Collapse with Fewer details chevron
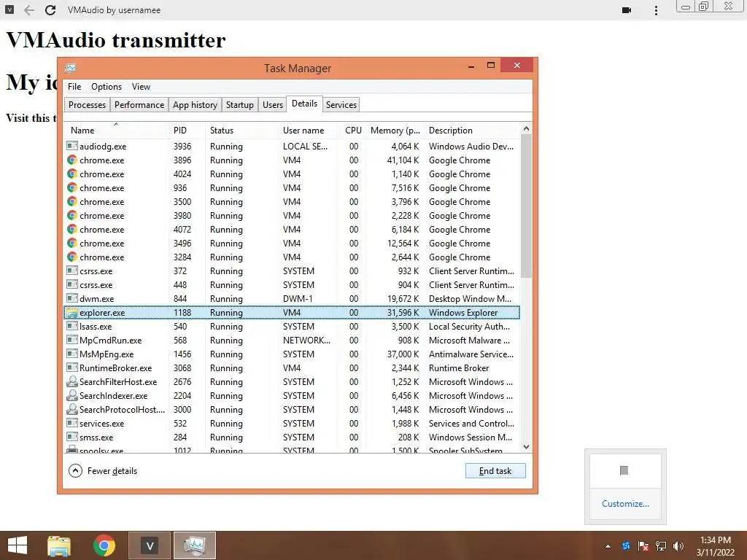 tap(75, 470)
